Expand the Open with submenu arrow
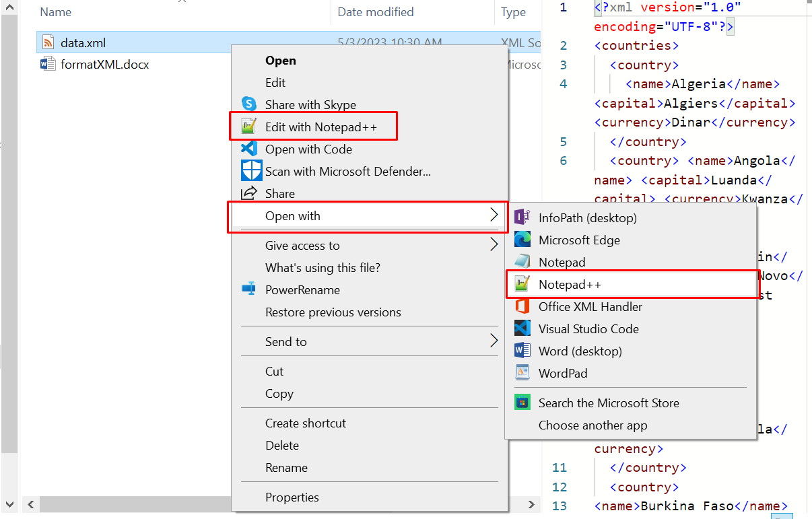The height and width of the screenshot is (519, 812). (x=494, y=215)
